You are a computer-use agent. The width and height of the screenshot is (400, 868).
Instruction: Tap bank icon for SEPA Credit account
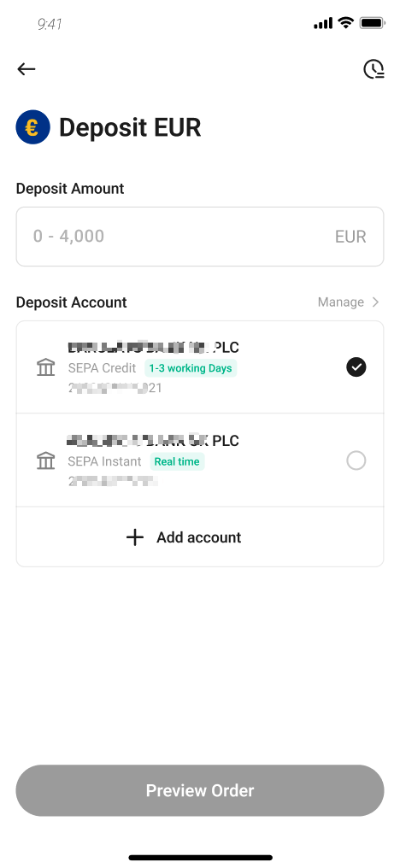(x=45, y=367)
